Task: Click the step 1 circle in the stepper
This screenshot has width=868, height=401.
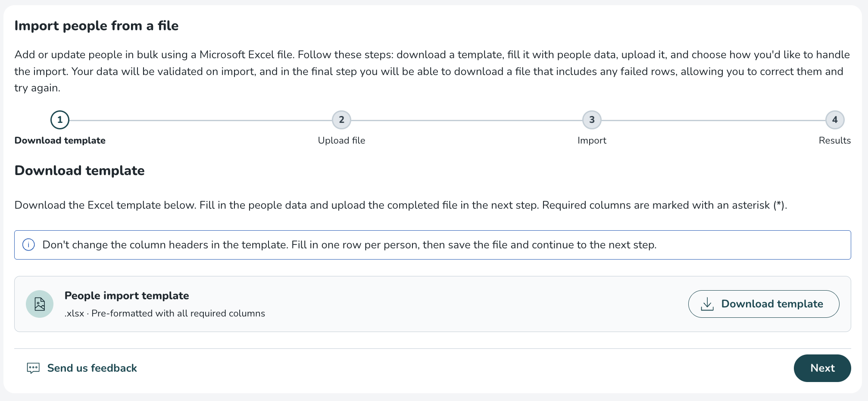Action: pyautogui.click(x=60, y=120)
